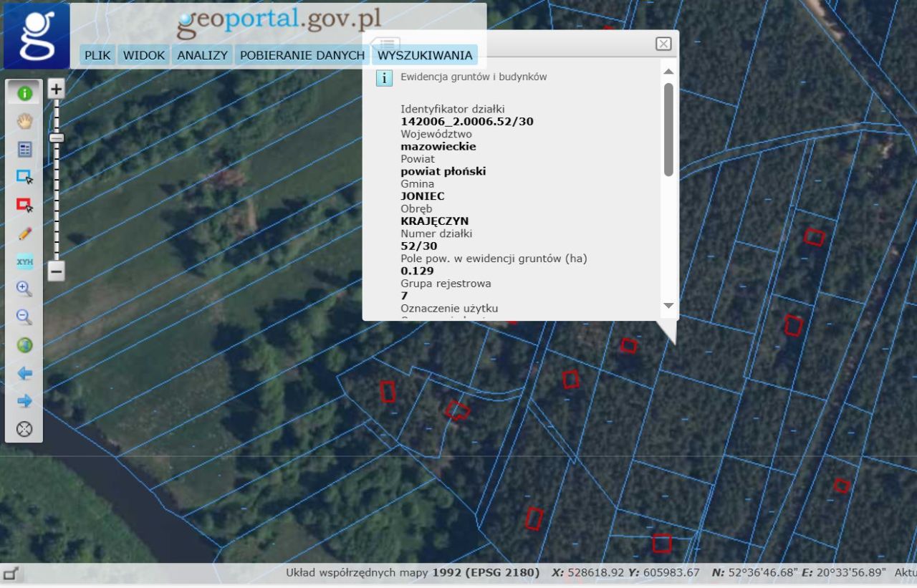Click the popup vertical scrollbar thumb
This screenshot has height=588, width=917.
pos(668,130)
